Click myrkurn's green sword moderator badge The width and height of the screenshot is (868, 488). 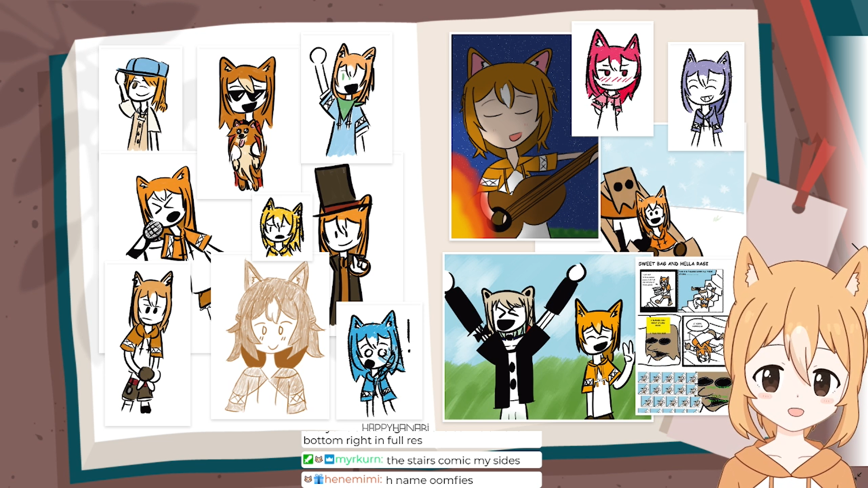[x=308, y=460]
